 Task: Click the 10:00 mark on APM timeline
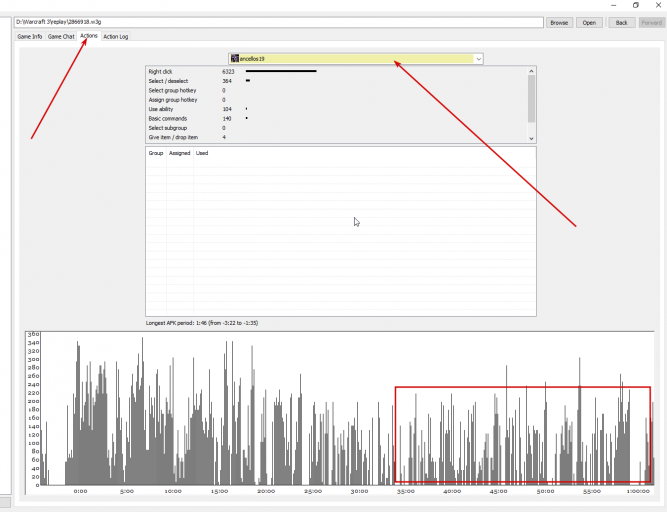pyautogui.click(x=173, y=491)
